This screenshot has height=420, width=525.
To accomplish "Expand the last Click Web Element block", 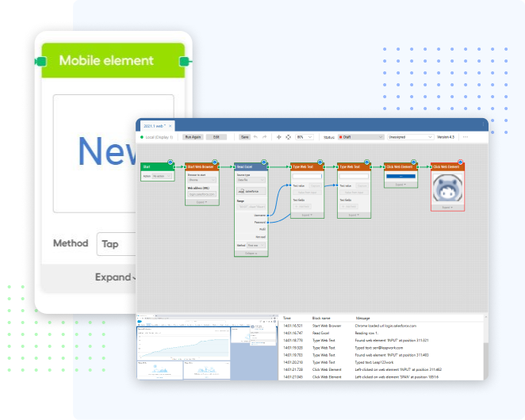I will pyautogui.click(x=447, y=208).
